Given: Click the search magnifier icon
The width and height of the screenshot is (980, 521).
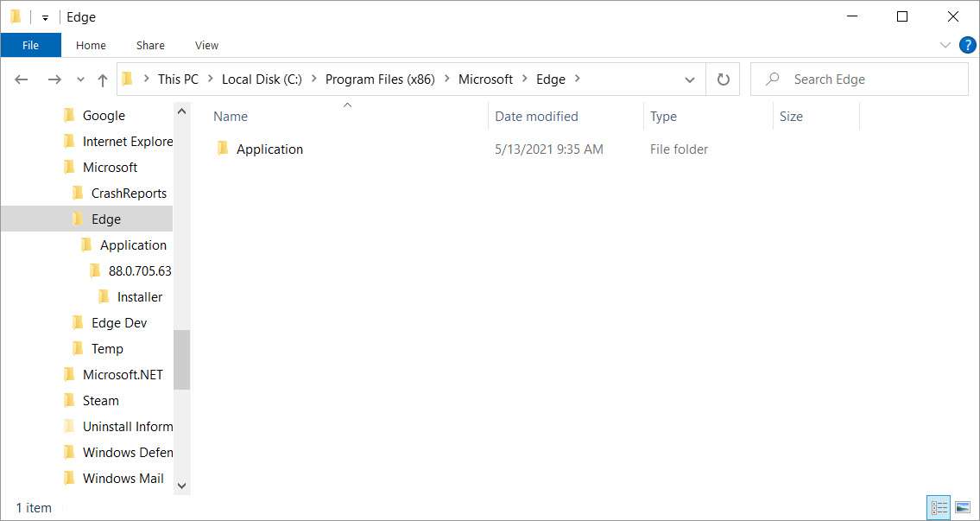Looking at the screenshot, I should 773,79.
